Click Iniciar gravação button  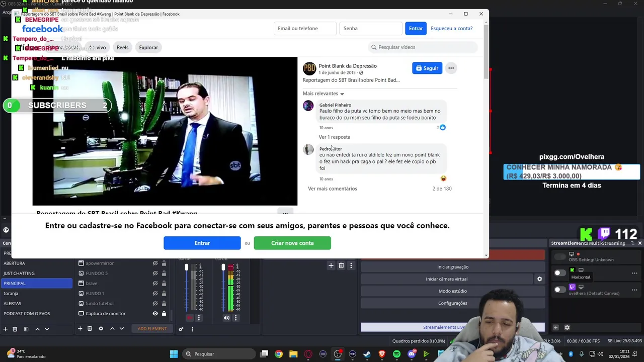(x=453, y=267)
